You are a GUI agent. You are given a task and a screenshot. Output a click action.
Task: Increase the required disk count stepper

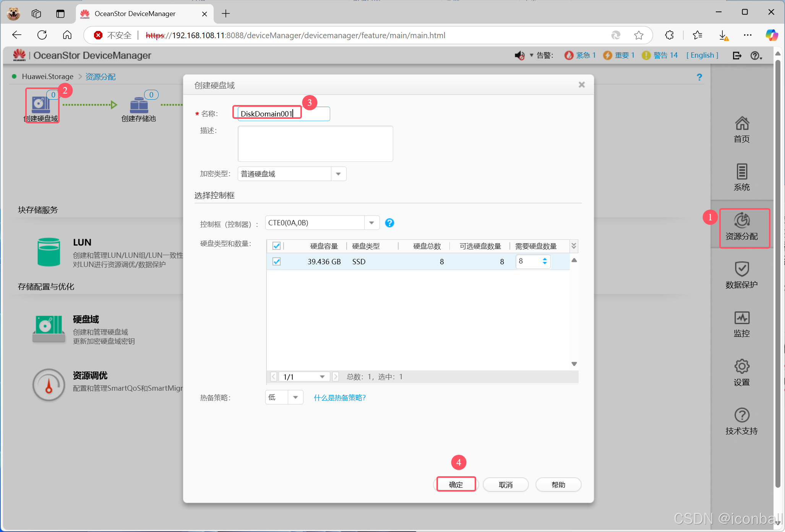pos(545,259)
